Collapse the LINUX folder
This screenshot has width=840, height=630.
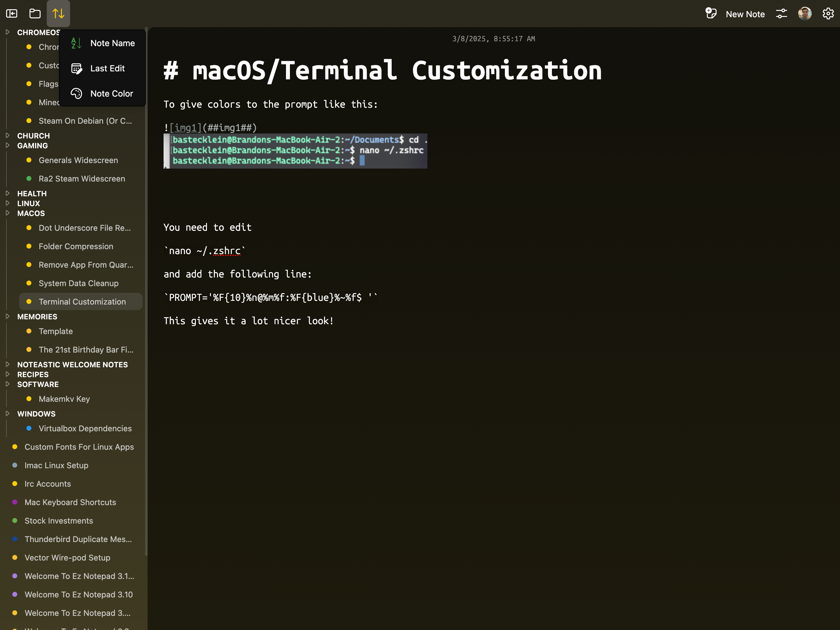pyautogui.click(x=7, y=203)
